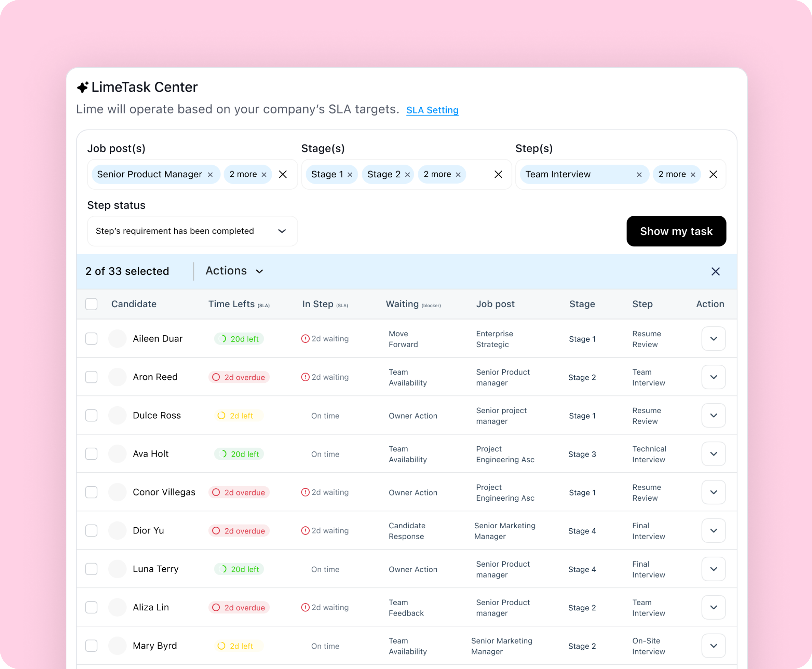Image resolution: width=812 pixels, height=669 pixels.
Task: Toggle the select-all checkbox in table header
Action: 91,304
